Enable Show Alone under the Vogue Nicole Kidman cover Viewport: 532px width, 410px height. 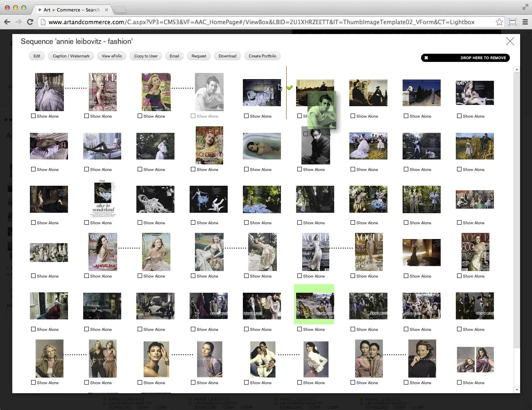353,276
